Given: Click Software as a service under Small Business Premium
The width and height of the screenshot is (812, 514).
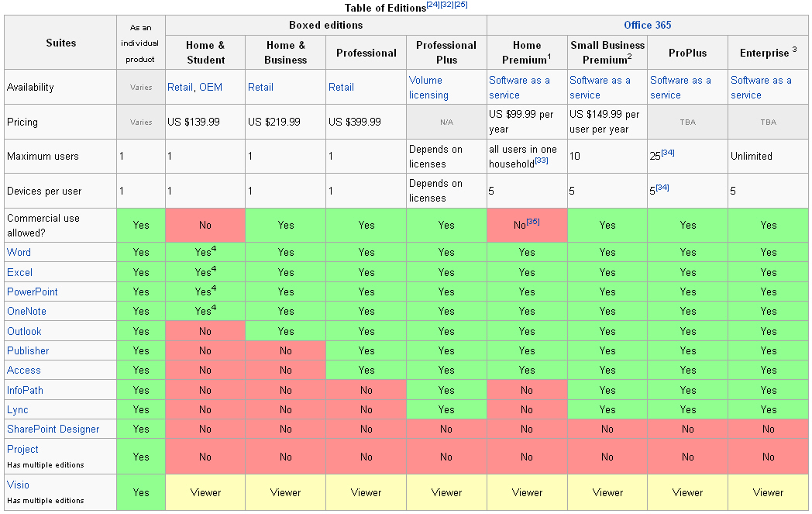Looking at the screenshot, I should click(x=600, y=88).
